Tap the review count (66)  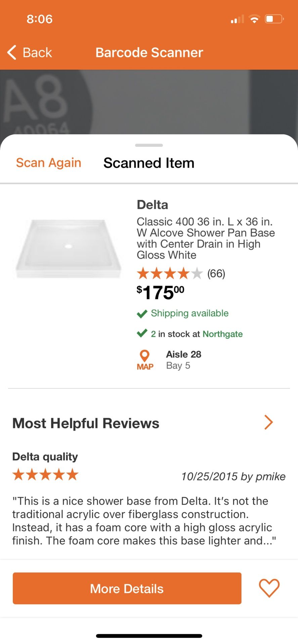[x=216, y=274]
